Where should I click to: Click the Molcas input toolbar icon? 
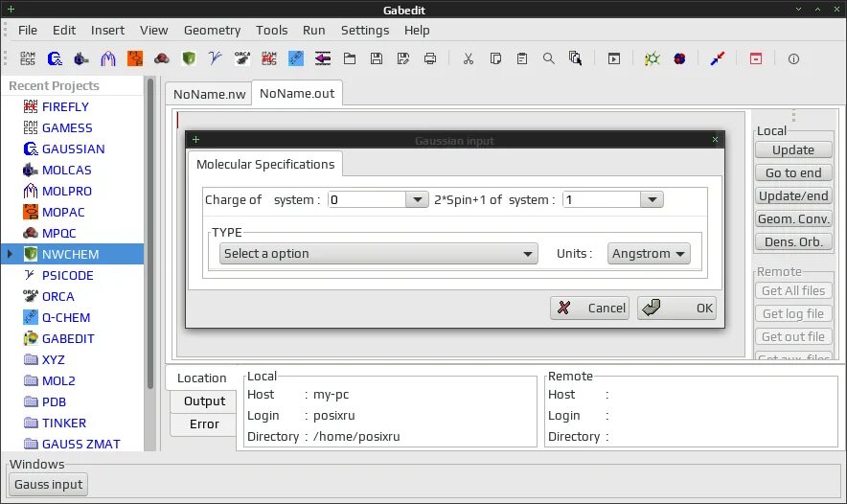coord(81,58)
